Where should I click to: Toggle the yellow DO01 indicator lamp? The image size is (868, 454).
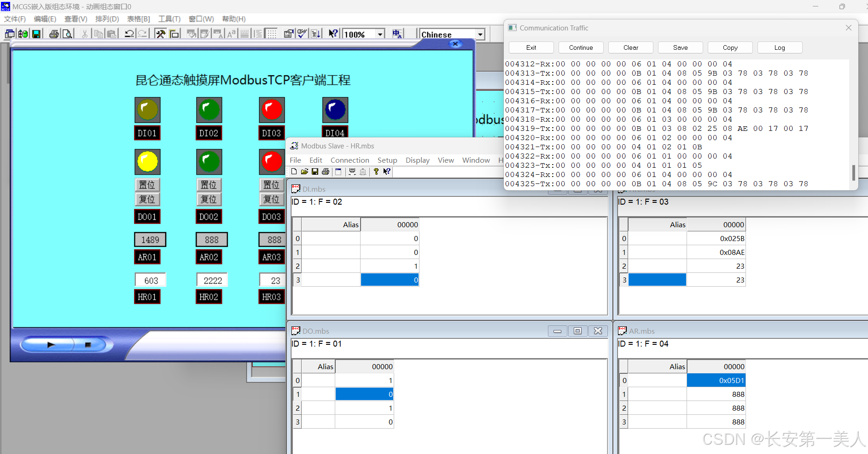point(147,162)
